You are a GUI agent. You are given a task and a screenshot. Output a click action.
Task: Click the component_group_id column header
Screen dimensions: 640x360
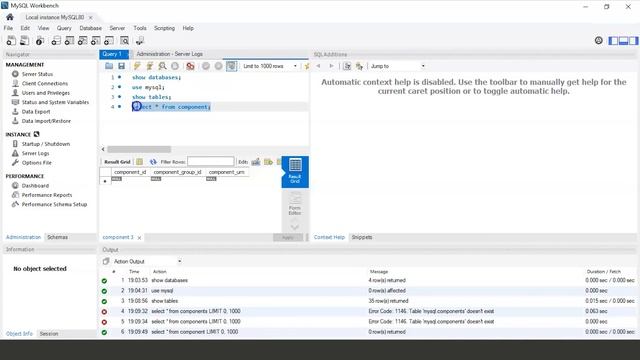tap(177, 172)
